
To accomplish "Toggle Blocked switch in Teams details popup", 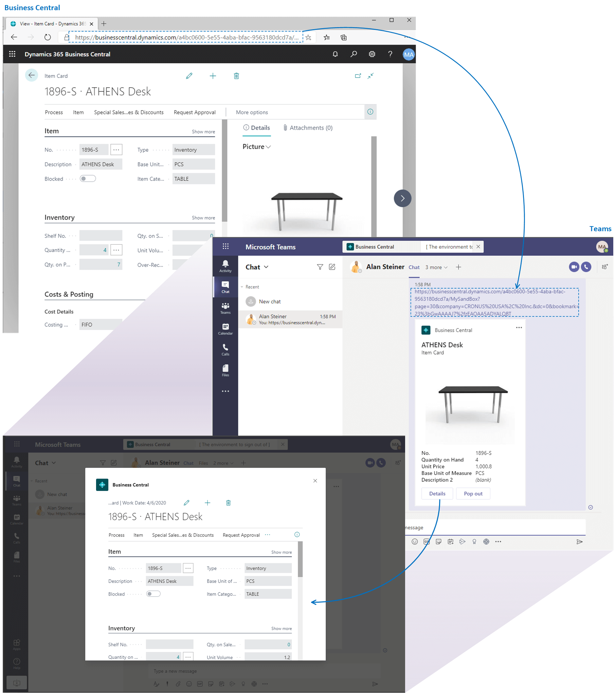I will point(153,594).
